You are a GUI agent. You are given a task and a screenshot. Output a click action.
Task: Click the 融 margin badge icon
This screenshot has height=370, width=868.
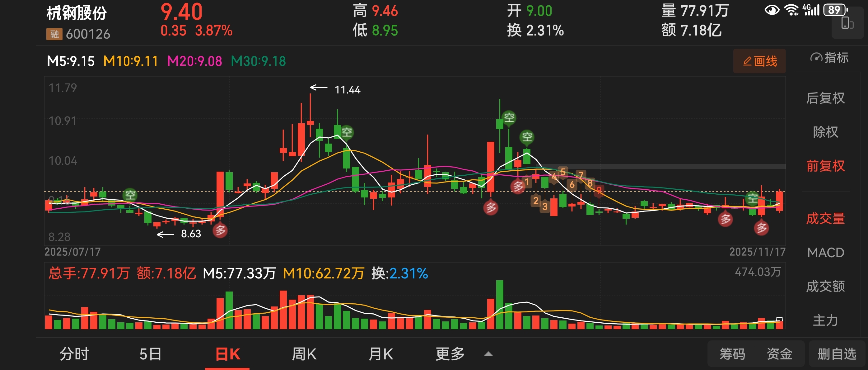[54, 34]
